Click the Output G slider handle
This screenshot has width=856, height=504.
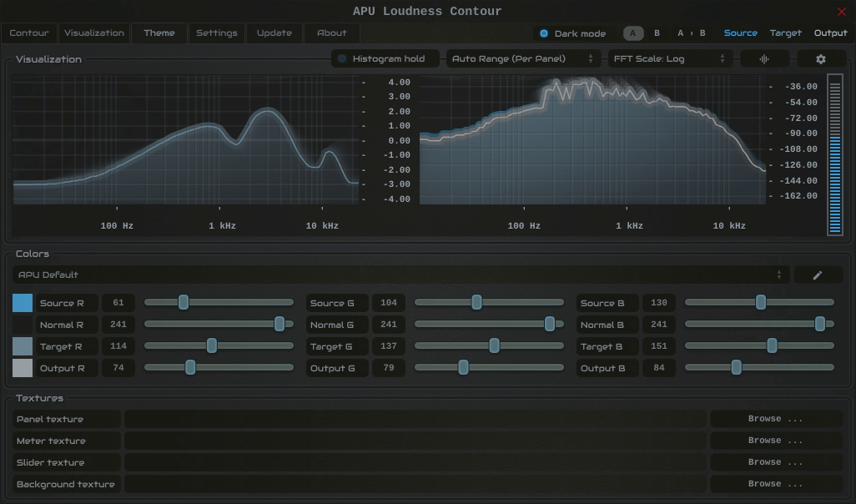pos(463,367)
